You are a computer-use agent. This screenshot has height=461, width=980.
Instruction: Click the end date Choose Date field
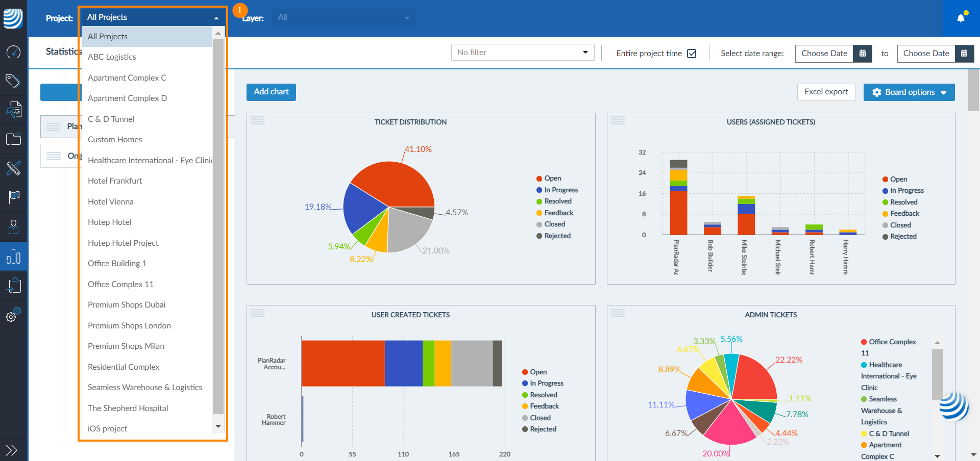coord(926,54)
